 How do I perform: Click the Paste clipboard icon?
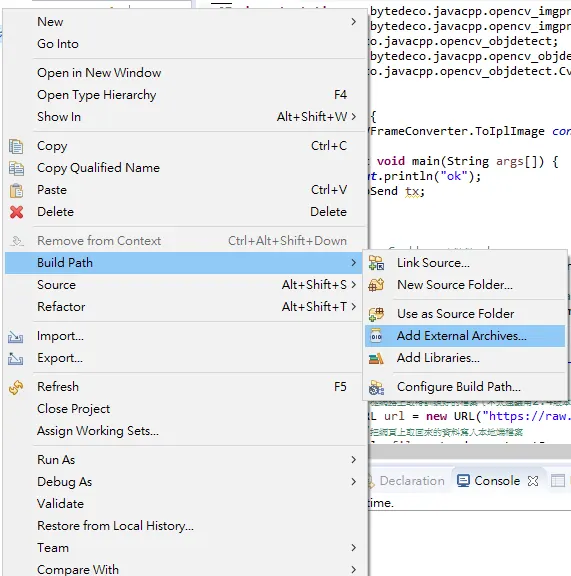click(16, 190)
